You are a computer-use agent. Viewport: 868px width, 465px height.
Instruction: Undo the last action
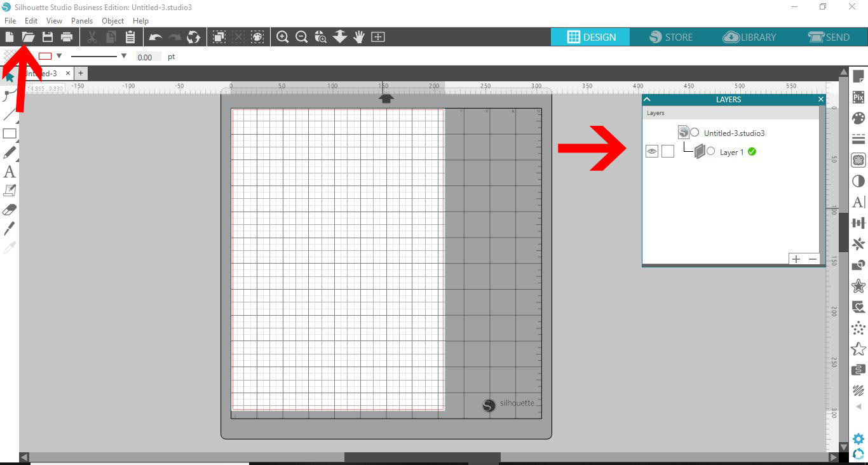[x=156, y=37]
